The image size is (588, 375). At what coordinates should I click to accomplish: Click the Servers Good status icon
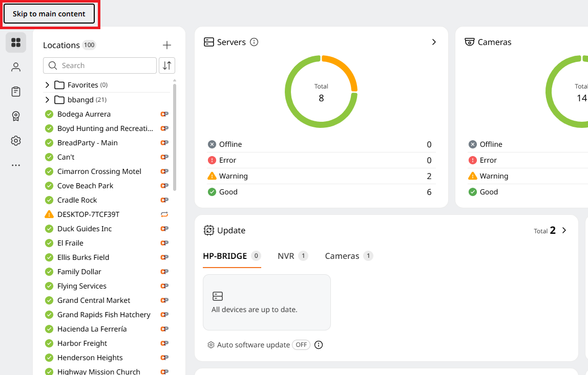(212, 192)
